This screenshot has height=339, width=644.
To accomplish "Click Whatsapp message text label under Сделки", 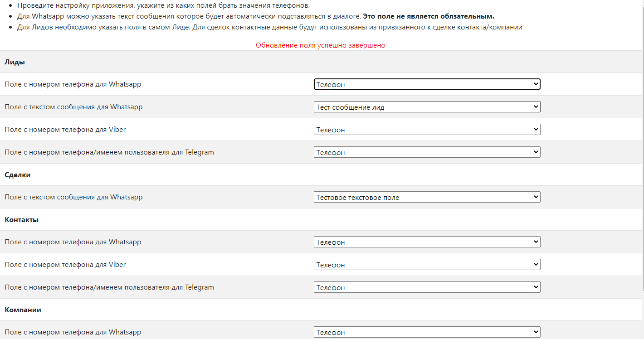I will point(73,197).
